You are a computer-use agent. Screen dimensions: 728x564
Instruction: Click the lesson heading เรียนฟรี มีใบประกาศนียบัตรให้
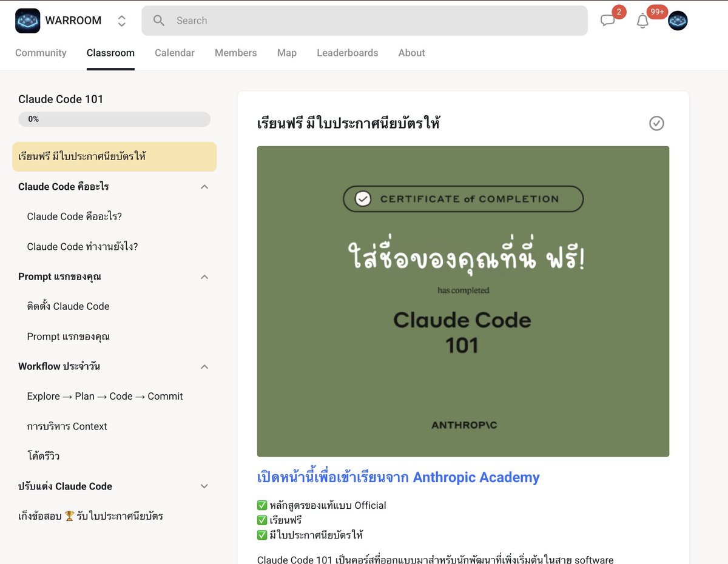click(348, 123)
